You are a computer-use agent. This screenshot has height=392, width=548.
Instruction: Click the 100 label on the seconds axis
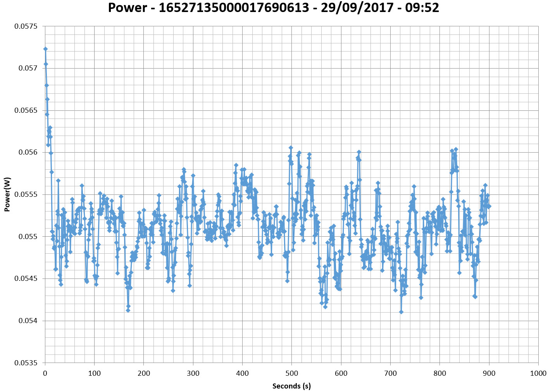[x=95, y=373]
